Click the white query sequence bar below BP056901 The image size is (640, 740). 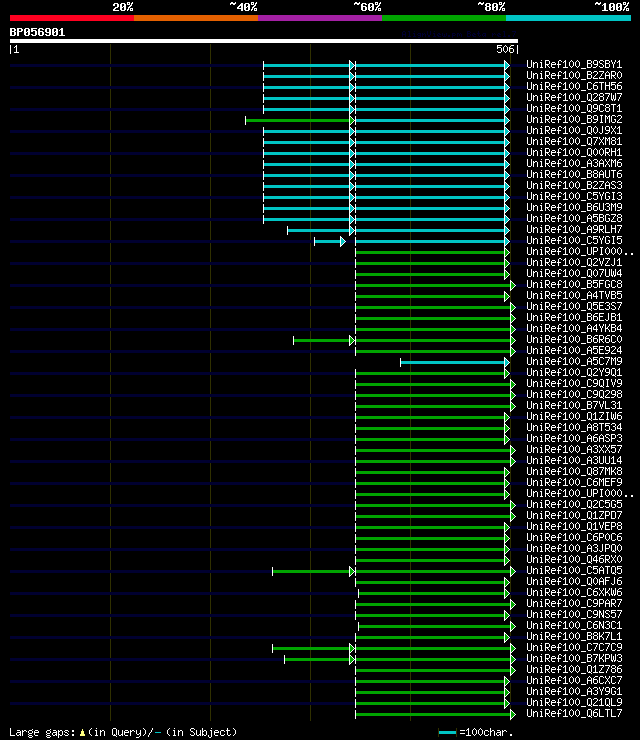tap(264, 41)
